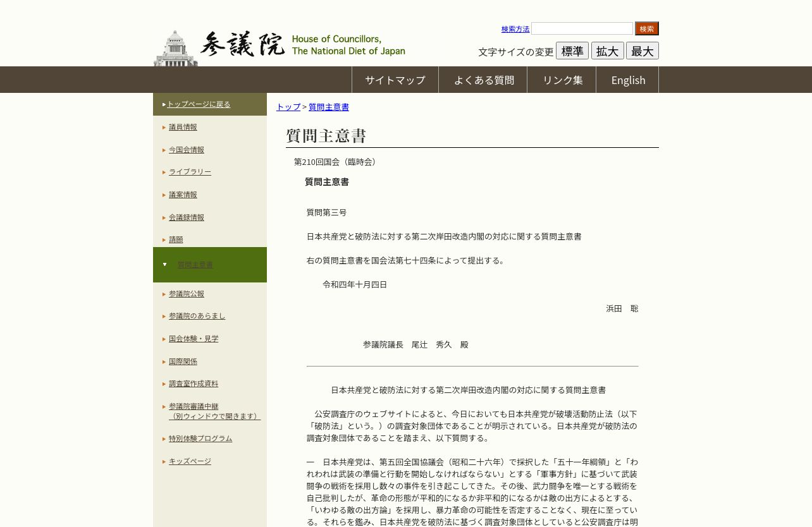Image resolution: width=812 pixels, height=527 pixels.
Task: Click arrow bullet beside キッズページ
Action: tap(164, 461)
